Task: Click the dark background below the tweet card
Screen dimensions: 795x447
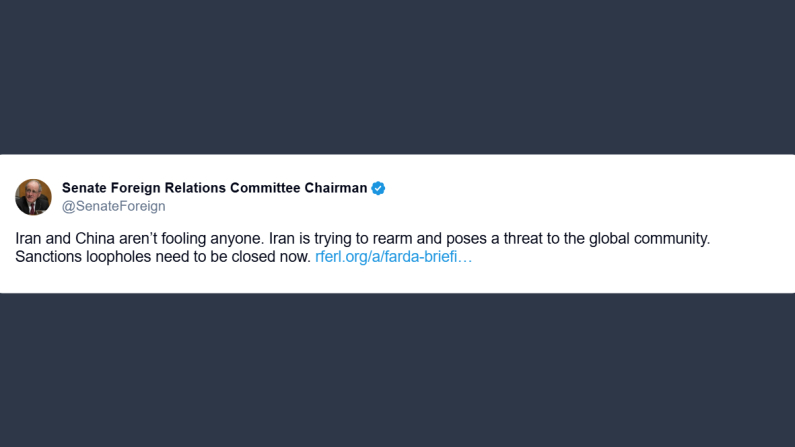Action: (x=397, y=370)
